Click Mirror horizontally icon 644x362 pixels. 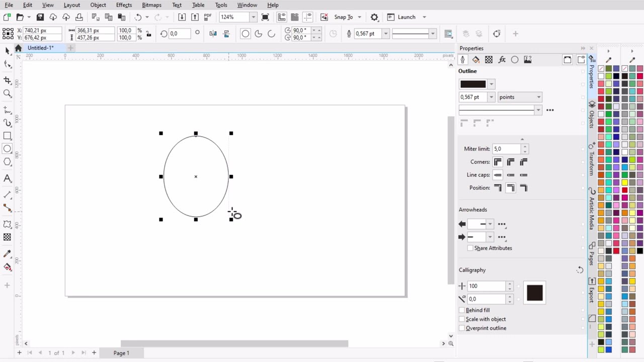[x=213, y=34]
